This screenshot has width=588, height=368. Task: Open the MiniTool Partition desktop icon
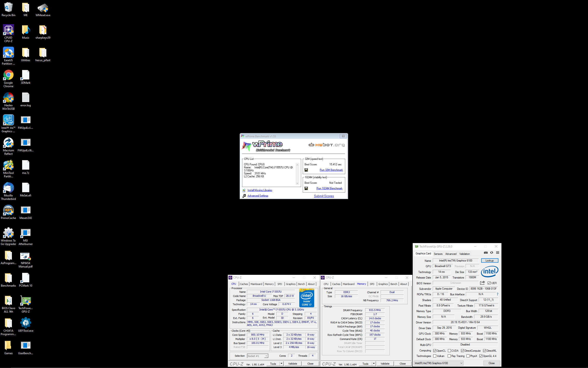coord(8,169)
